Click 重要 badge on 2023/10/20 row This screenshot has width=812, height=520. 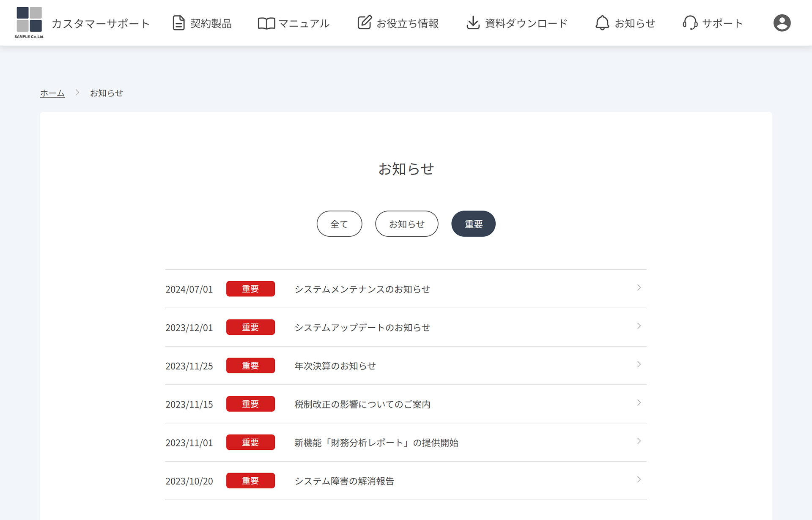pyautogui.click(x=250, y=481)
